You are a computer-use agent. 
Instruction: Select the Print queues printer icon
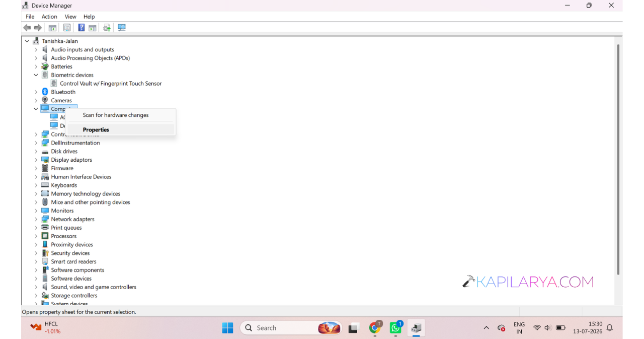pyautogui.click(x=45, y=227)
